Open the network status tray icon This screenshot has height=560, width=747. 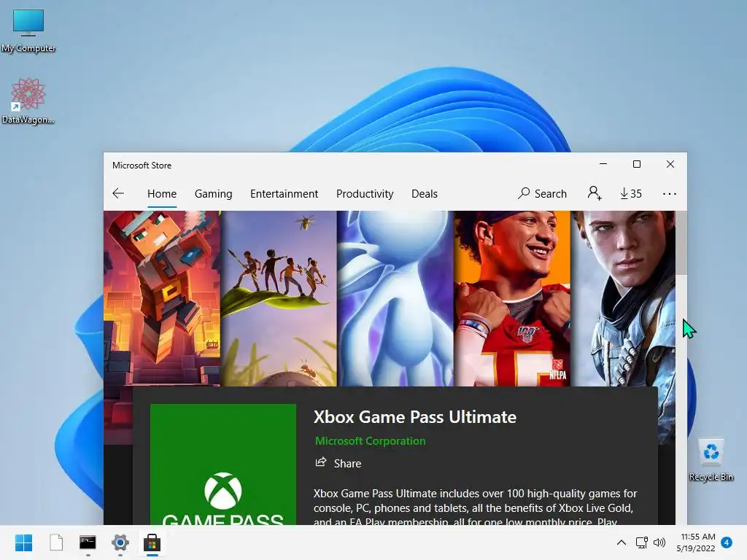pos(642,542)
